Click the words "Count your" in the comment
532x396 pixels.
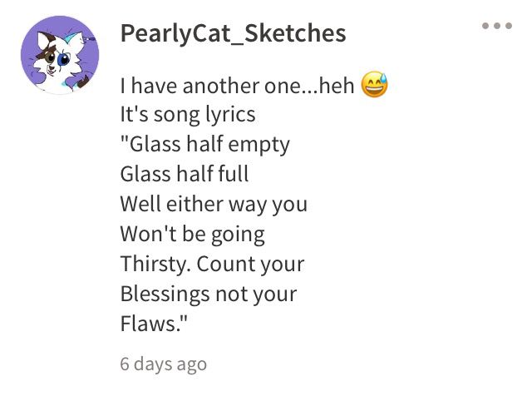pyautogui.click(x=250, y=265)
